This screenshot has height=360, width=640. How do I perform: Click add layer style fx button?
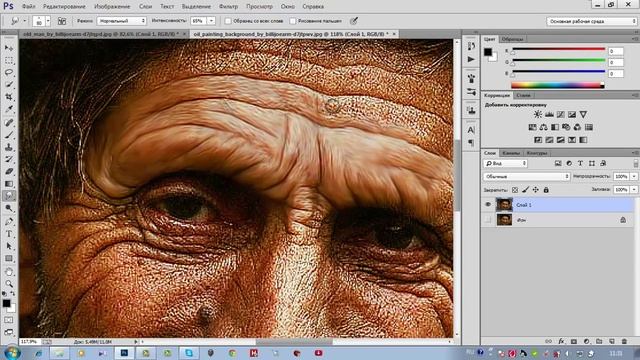point(561,341)
